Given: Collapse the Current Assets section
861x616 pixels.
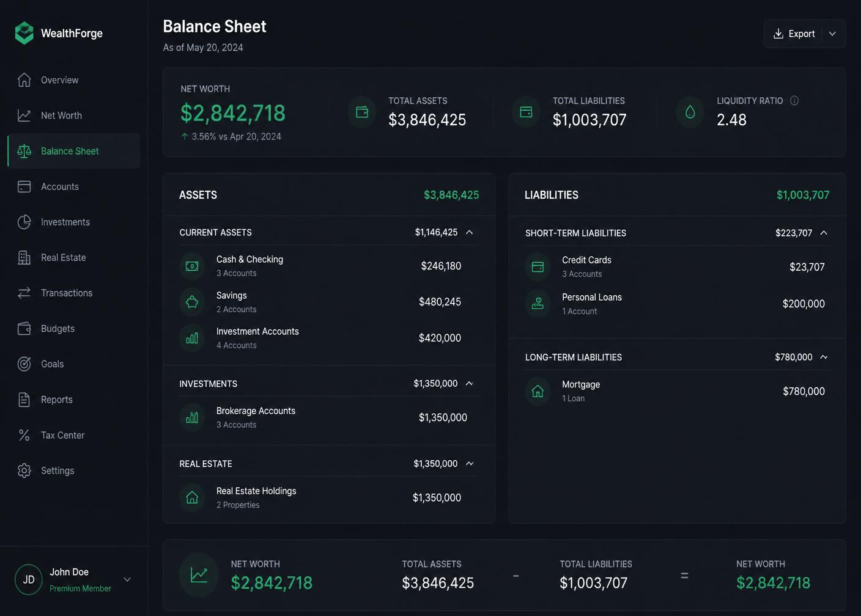Looking at the screenshot, I should 470,232.
